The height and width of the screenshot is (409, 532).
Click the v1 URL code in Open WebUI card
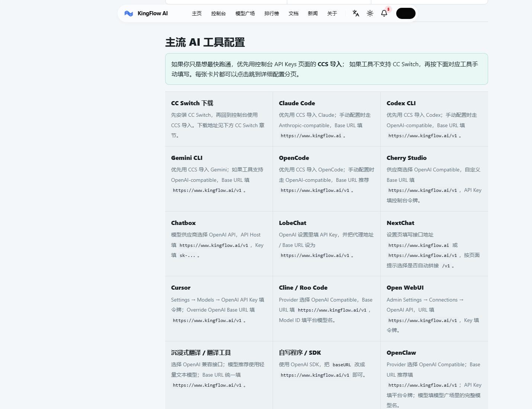pos(423,321)
